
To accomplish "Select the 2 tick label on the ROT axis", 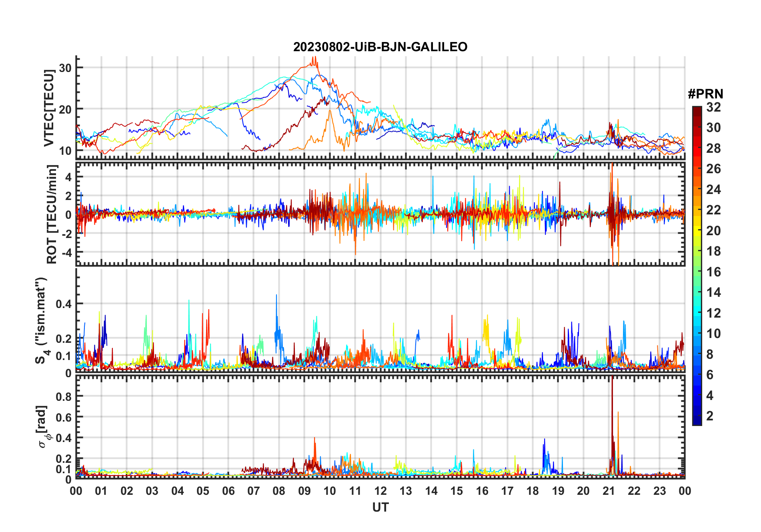I will pyautogui.click(x=68, y=196).
